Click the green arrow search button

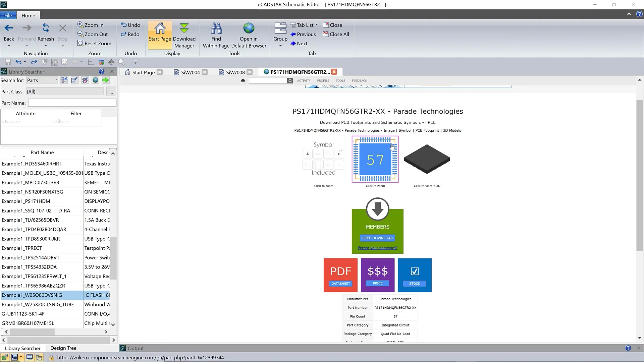pyautogui.click(x=106, y=80)
